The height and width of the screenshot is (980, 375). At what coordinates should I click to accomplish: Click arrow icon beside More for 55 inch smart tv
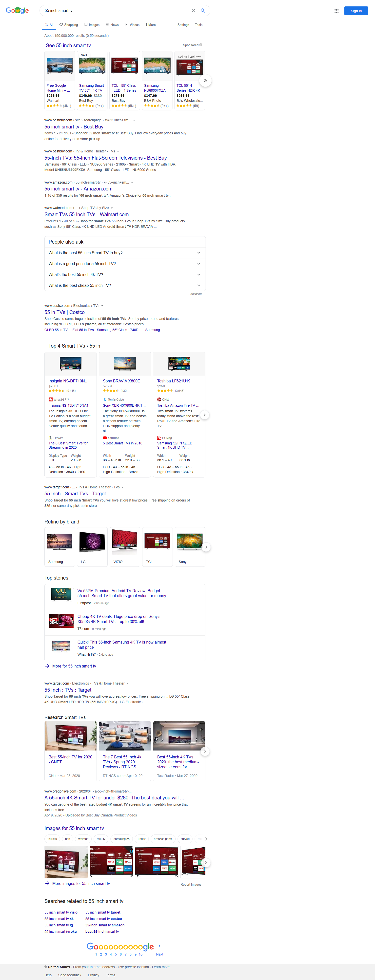point(47,666)
